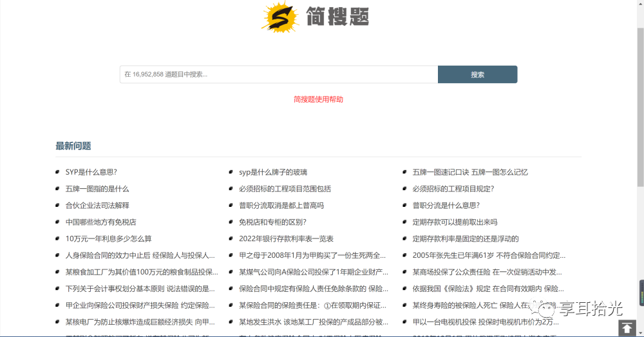Open 下列关于会计事权划分基本原则 question

140,289
